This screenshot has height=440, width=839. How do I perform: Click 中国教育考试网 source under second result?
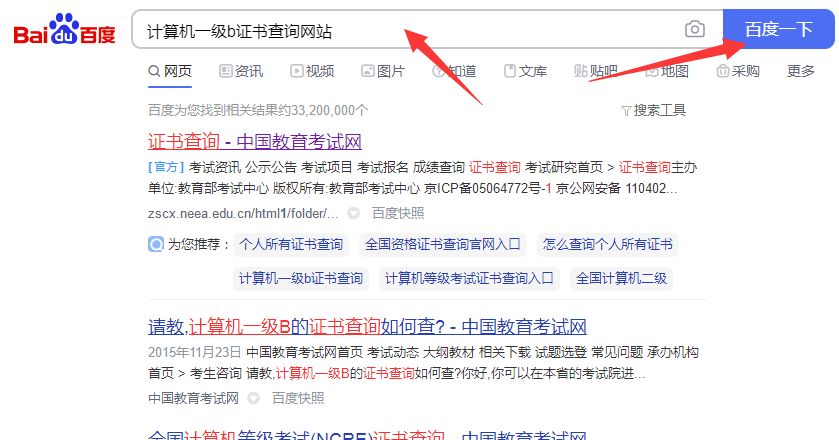pyautogui.click(x=193, y=398)
